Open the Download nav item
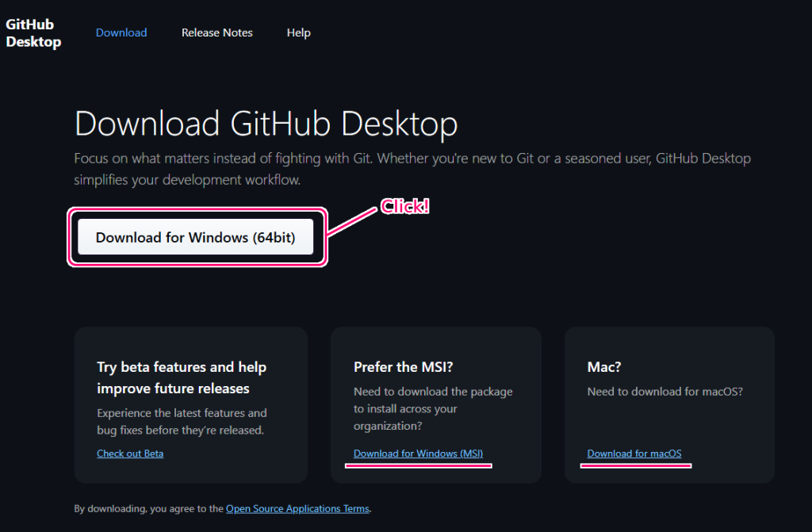The image size is (812, 532). [x=121, y=33]
